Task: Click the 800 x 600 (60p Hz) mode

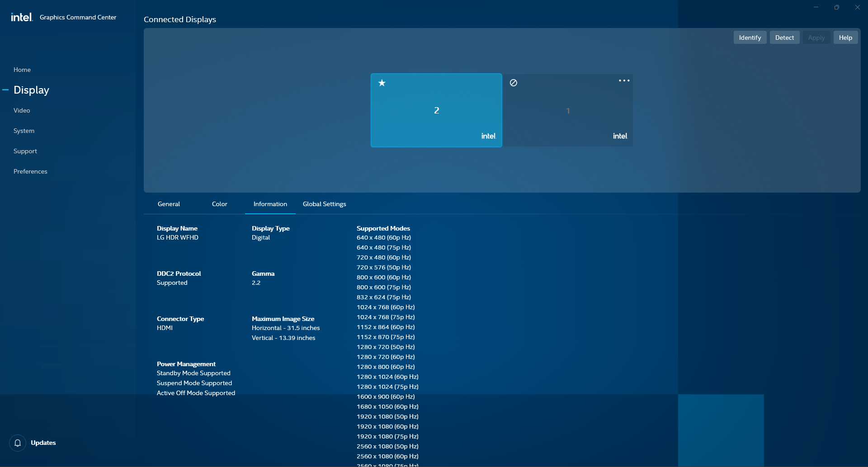Action: click(x=384, y=277)
